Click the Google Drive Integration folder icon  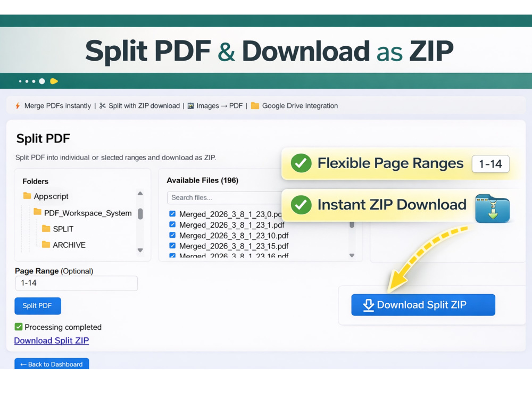coord(255,106)
